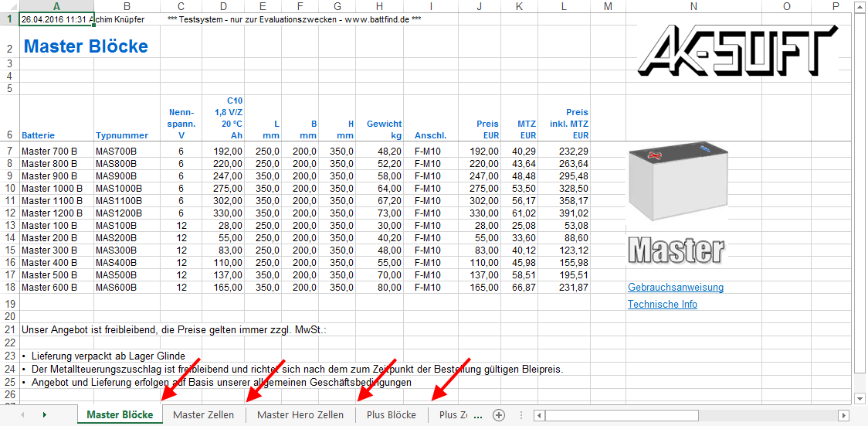Select cell Master 1200 B

coord(56,213)
